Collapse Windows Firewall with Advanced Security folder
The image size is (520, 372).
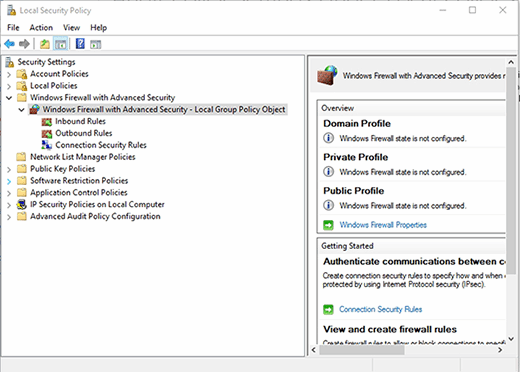tap(9, 98)
